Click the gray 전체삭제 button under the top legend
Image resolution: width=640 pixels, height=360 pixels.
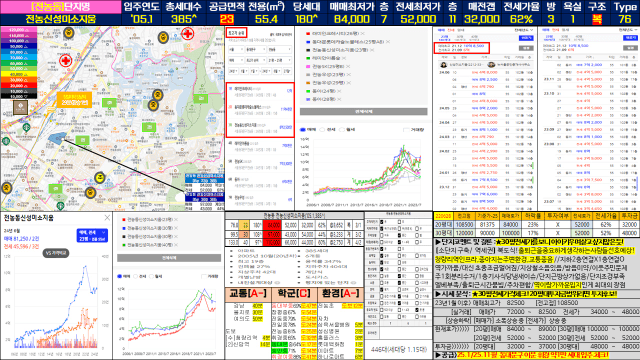pyautogui.click(x=363, y=111)
